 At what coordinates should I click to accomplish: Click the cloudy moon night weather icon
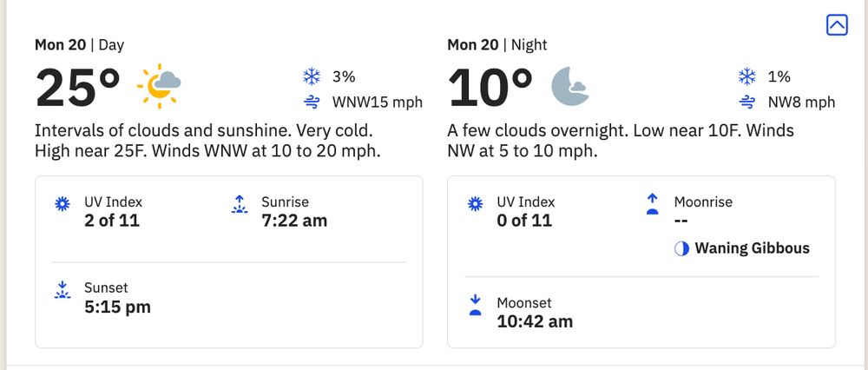tap(572, 85)
